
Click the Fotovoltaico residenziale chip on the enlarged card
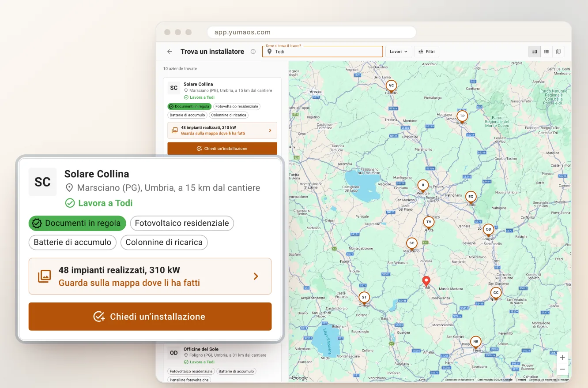click(x=182, y=223)
